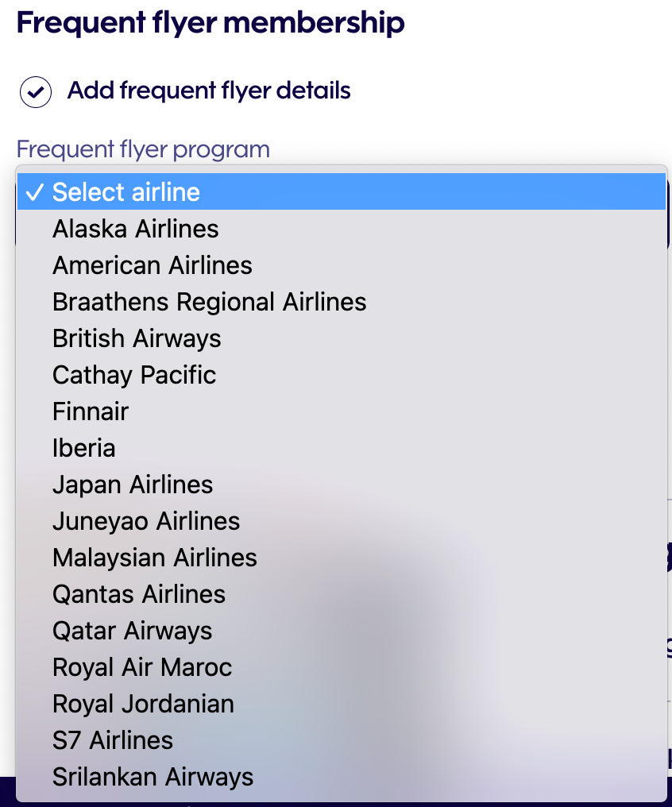Pick American Airlines in the dropdown
This screenshot has height=807, width=672.
pyautogui.click(x=342, y=265)
